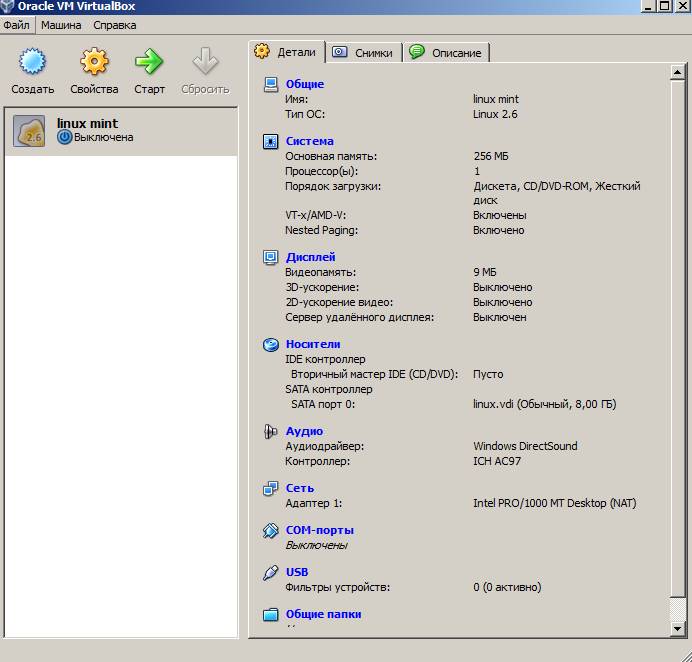This screenshot has height=662, width=692.
Task: Click the Windows DirectSound value
Action: pos(525,446)
